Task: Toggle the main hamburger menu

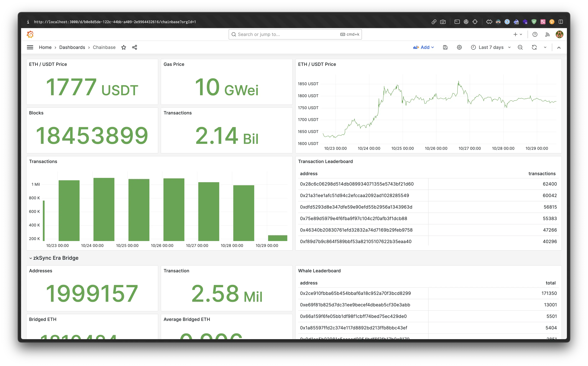Action: [30, 47]
